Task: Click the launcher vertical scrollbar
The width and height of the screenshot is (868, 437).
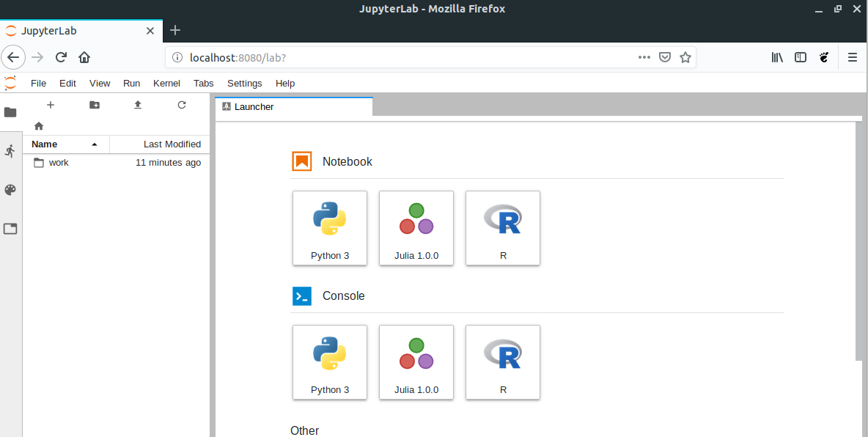Action: point(858,241)
